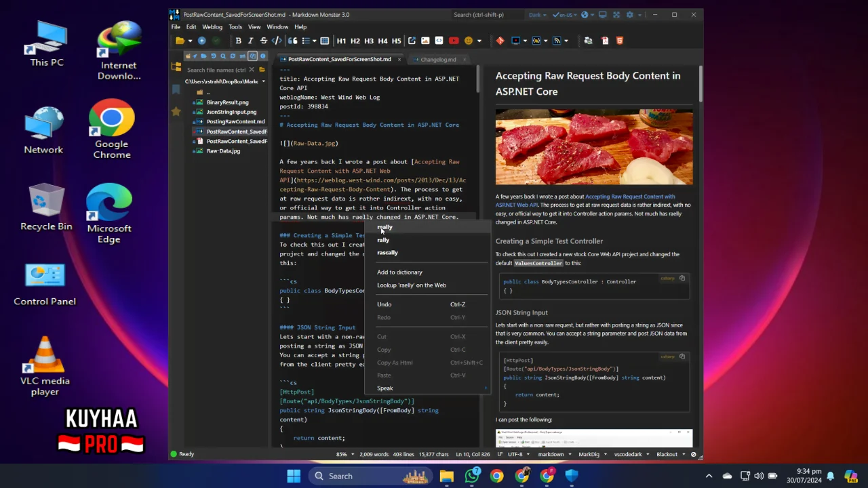Apply strikethrough formatting from toolbar
The image size is (868, 488).
pos(264,41)
